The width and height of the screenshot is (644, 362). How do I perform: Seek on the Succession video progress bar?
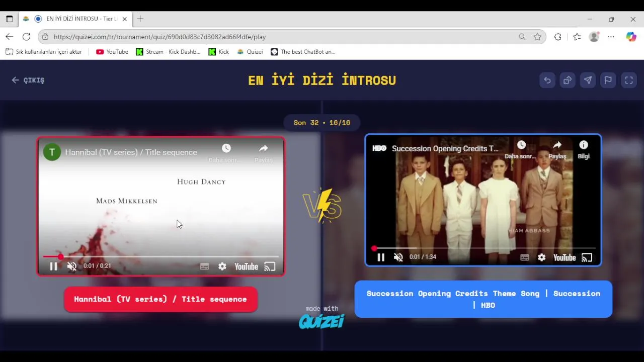(x=485, y=248)
